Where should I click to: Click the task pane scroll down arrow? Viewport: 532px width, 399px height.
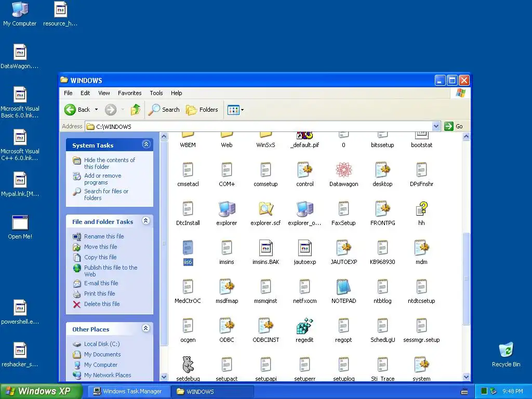(164, 377)
